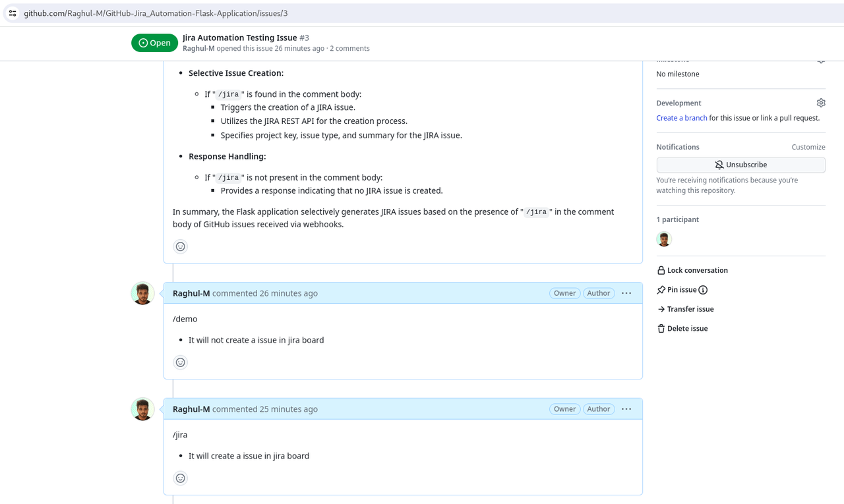Unsubscribe from issue notifications
This screenshot has height=504, width=844.
point(740,165)
